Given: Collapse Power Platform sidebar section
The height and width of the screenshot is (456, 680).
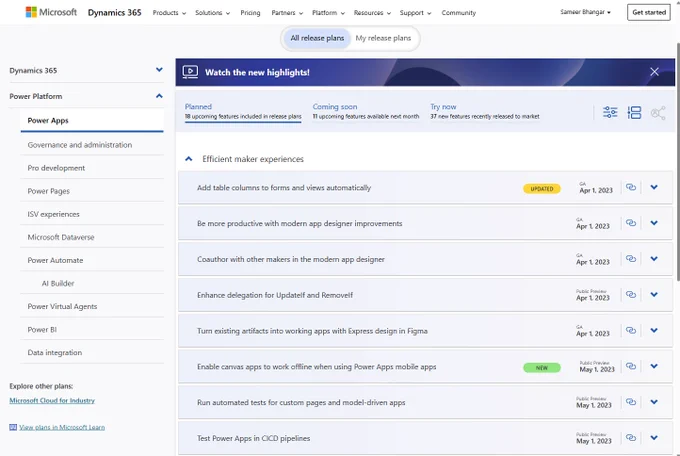Looking at the screenshot, I should (159, 96).
